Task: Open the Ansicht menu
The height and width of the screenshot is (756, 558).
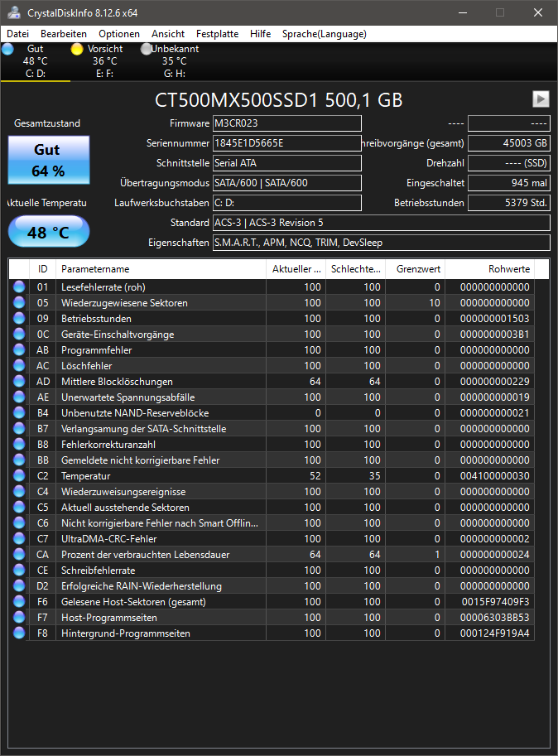Action: 168,34
